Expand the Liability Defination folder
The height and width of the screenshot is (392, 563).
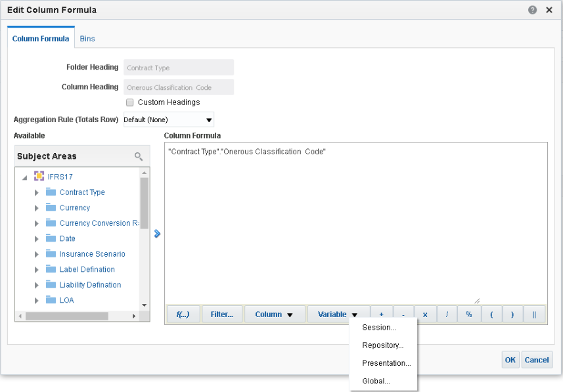36,285
